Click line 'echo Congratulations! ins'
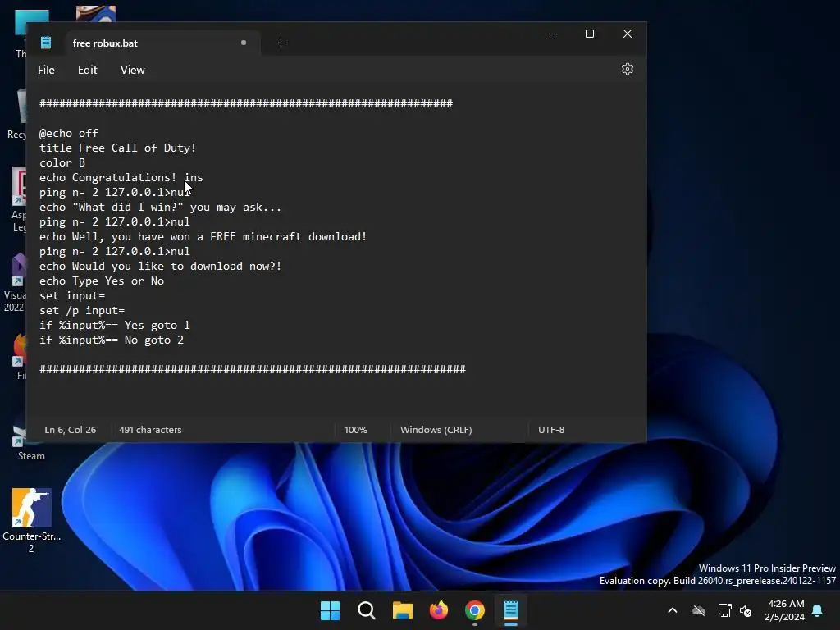The image size is (840, 630). pos(121,177)
